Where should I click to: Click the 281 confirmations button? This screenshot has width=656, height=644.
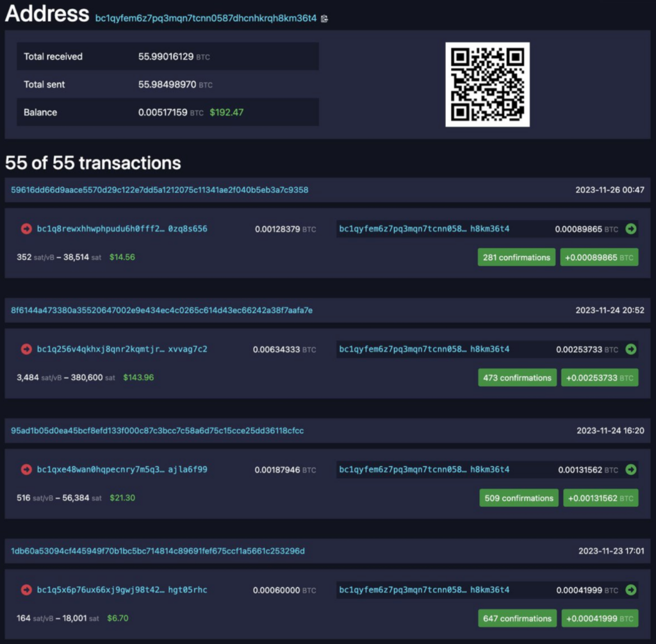point(516,258)
